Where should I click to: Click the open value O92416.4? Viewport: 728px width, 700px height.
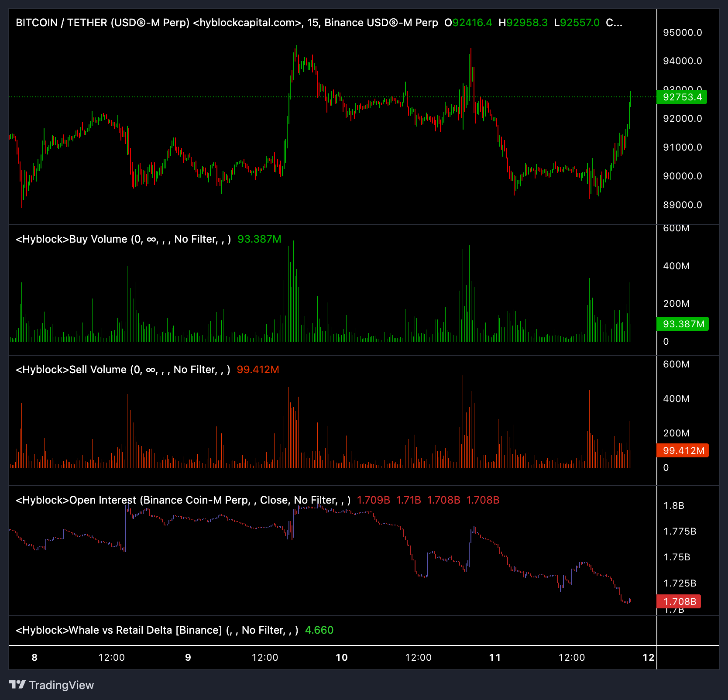[x=468, y=23]
